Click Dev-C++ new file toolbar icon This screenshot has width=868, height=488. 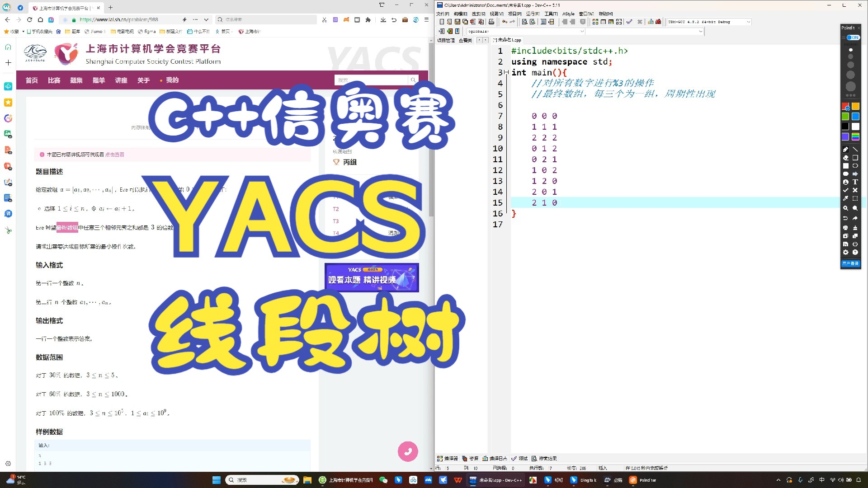tap(441, 22)
